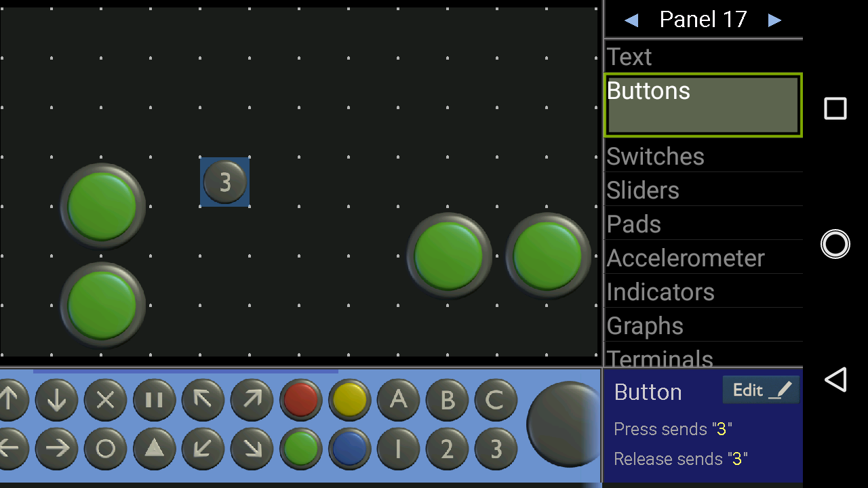Choose the circle O symbol button
This screenshot has width=868, height=488.
pyautogui.click(x=105, y=449)
